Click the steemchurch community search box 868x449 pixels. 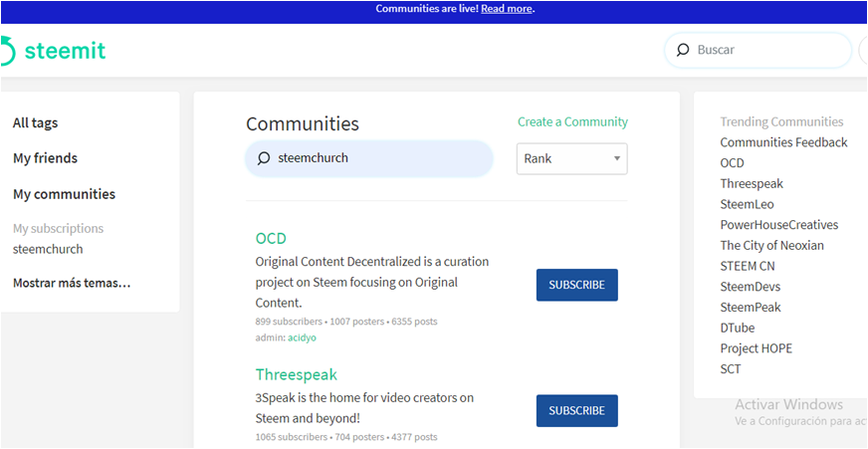coord(369,158)
